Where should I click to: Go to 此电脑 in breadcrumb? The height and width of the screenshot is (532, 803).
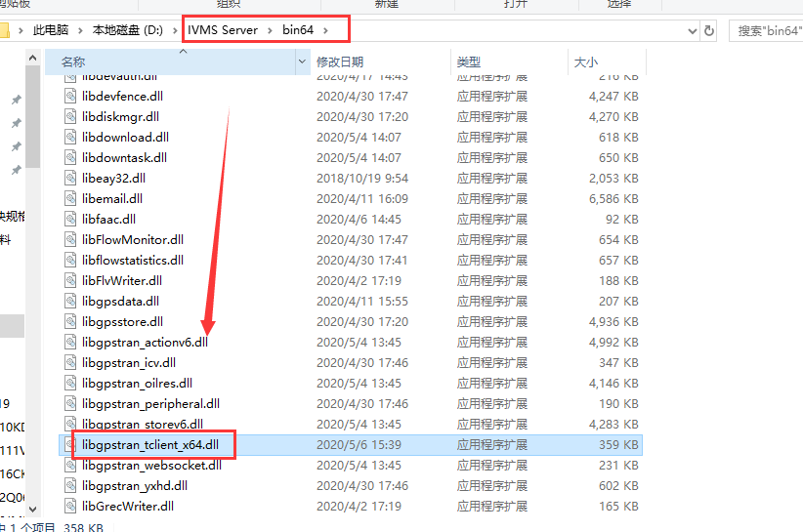pos(51,30)
